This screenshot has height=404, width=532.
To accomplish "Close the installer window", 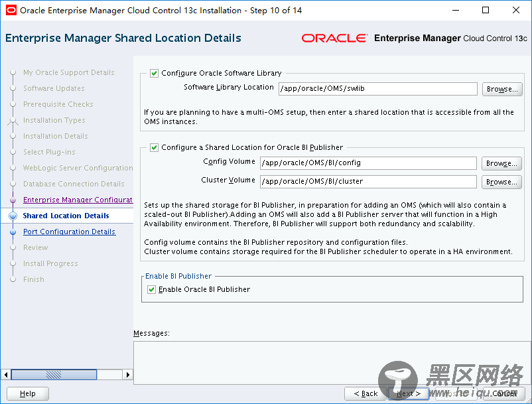I will pos(515,10).
